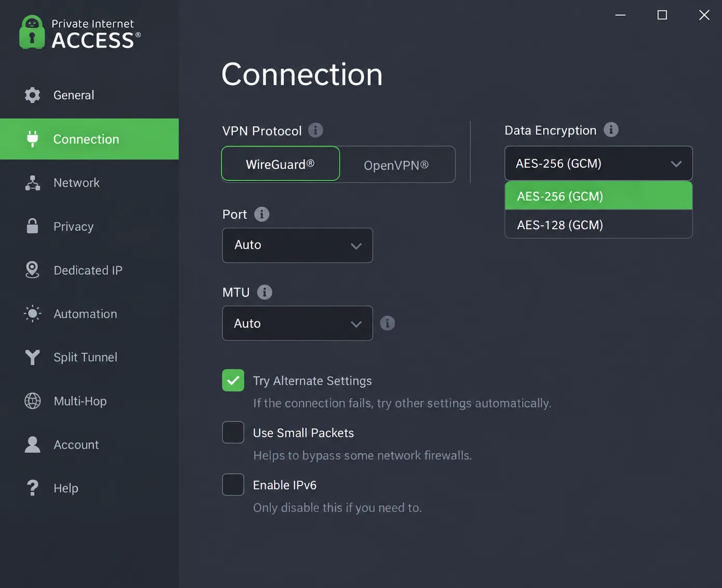The image size is (722, 588).
Task: Go to Split Tunnel settings
Action: tap(89, 357)
